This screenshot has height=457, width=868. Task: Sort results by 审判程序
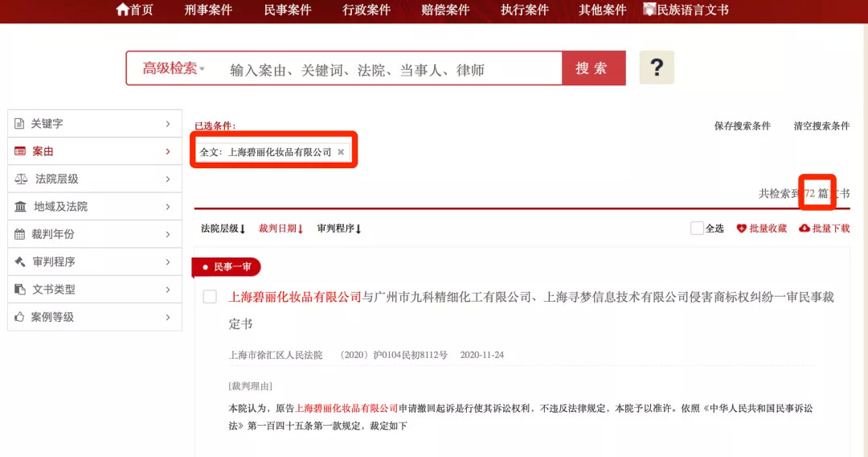[x=339, y=228]
